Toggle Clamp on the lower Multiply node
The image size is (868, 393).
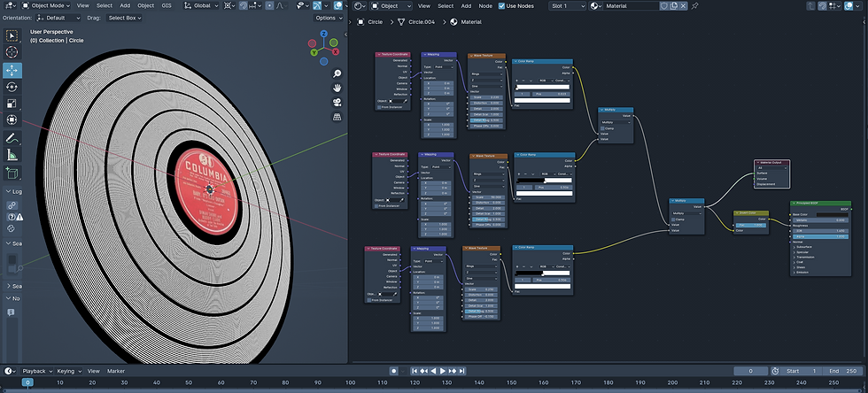[x=674, y=220]
